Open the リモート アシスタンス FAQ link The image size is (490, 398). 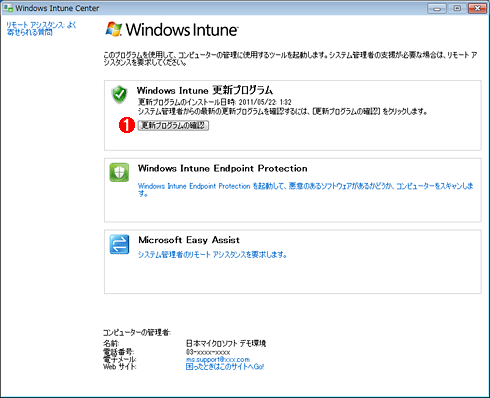[x=41, y=29]
